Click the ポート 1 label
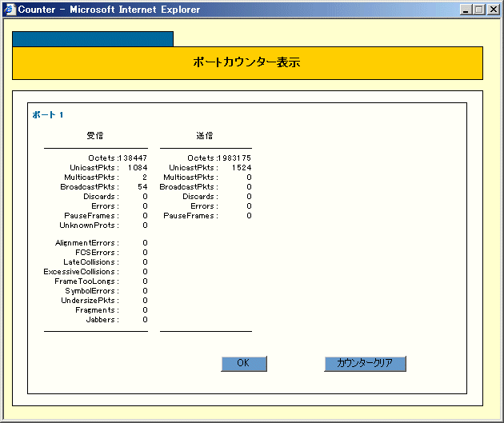Screen dimensions: 504x423 click(48, 115)
